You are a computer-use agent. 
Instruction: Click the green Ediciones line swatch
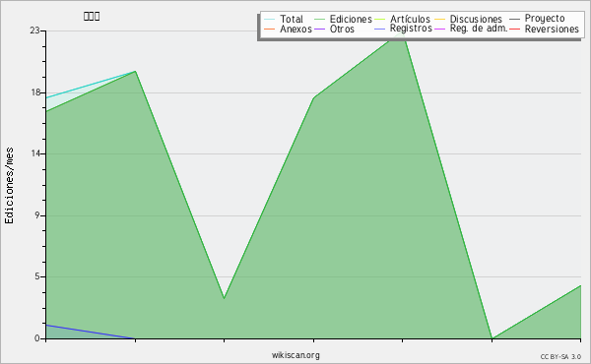click(x=319, y=20)
